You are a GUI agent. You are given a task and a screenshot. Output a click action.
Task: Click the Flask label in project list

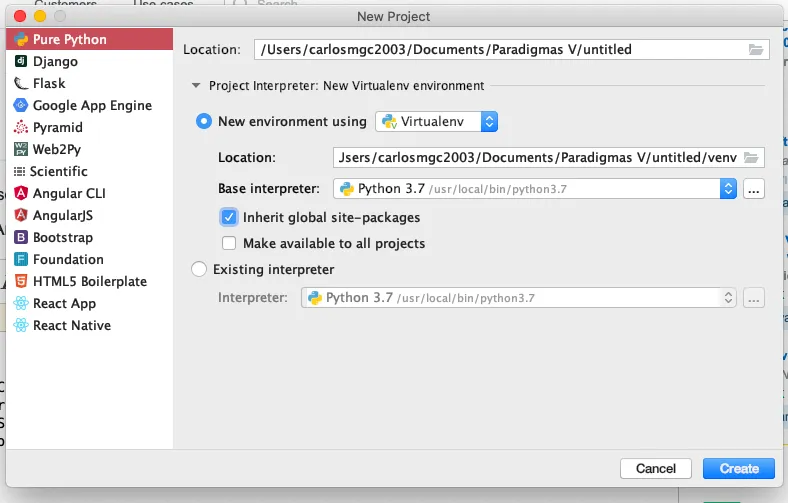coord(49,83)
